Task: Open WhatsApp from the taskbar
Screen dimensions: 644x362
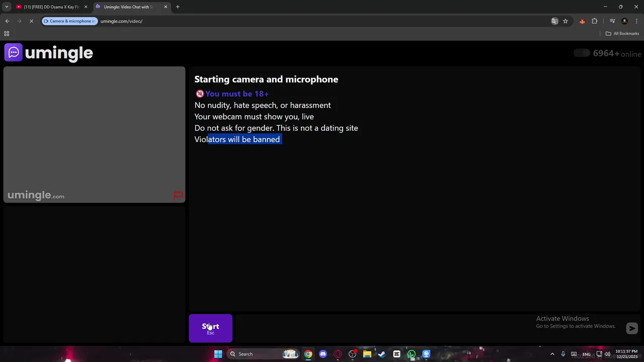Action: point(412,354)
